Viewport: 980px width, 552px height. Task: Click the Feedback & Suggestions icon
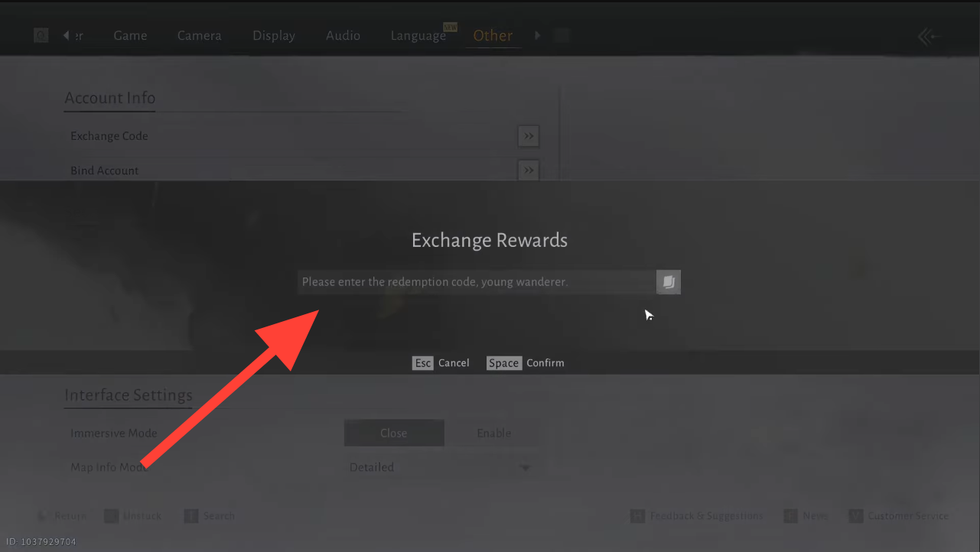(x=637, y=516)
